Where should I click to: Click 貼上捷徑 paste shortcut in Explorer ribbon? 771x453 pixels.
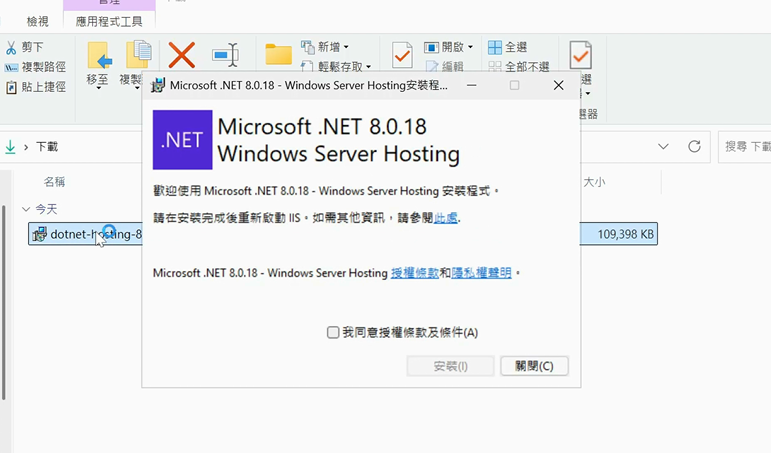pos(35,87)
